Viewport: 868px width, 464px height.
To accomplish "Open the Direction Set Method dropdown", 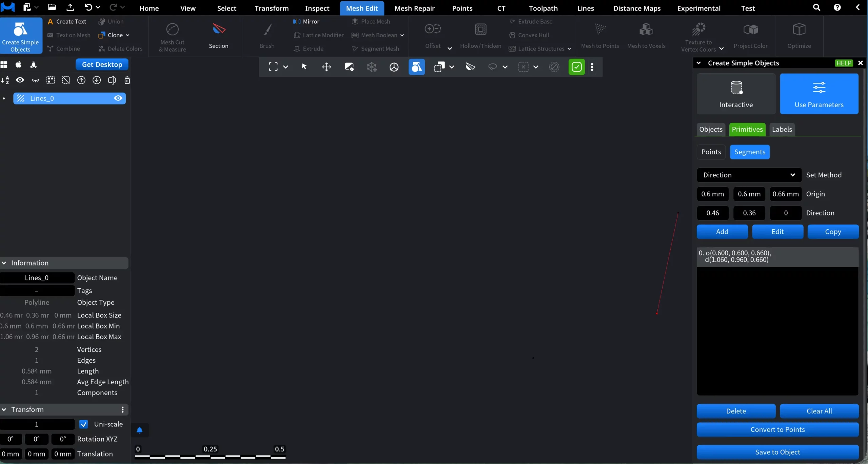I will [749, 175].
